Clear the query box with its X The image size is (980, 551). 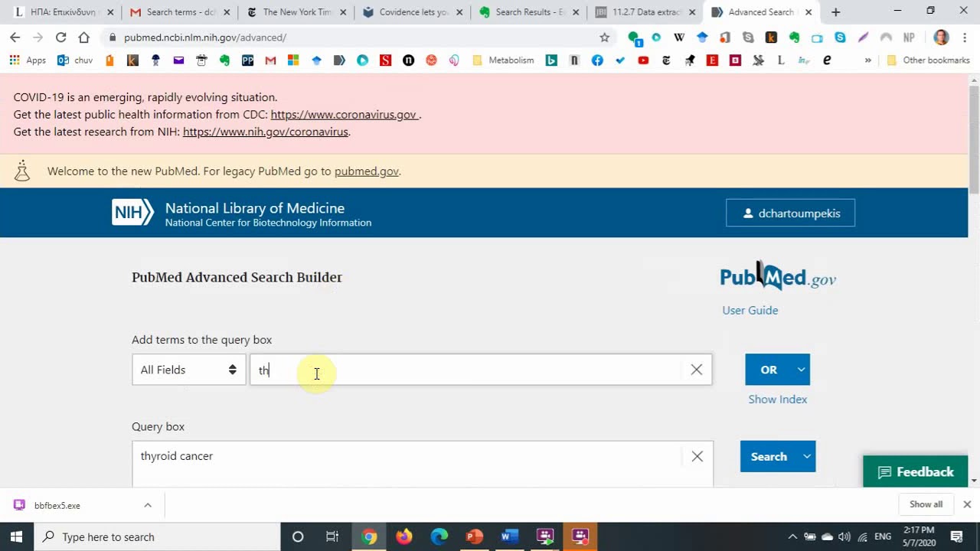697,456
